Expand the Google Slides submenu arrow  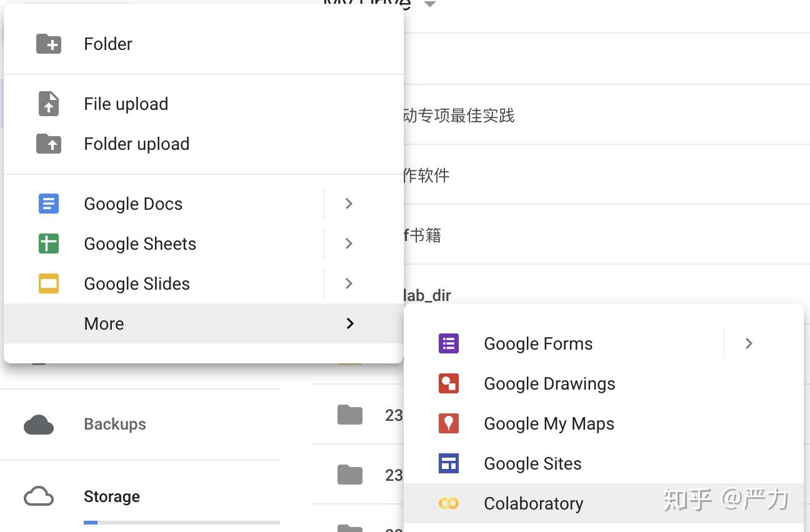pos(349,283)
